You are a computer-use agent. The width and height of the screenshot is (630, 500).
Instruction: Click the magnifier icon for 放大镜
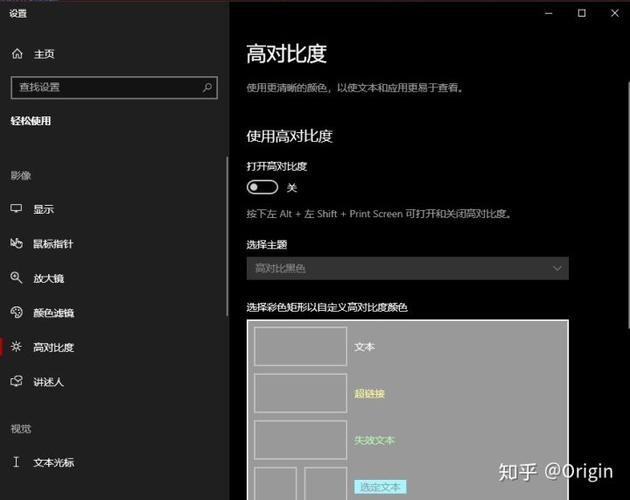point(16,278)
